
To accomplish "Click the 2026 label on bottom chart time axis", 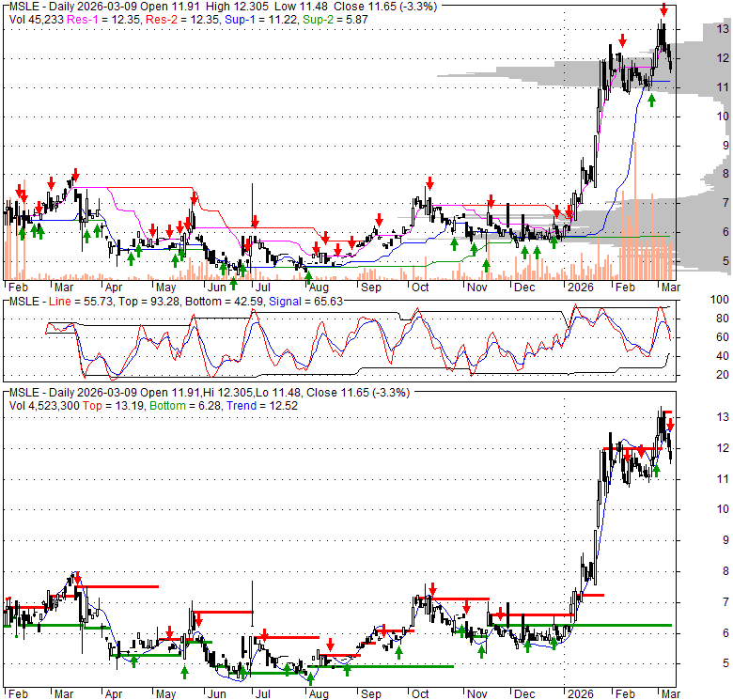I will click(x=580, y=694).
